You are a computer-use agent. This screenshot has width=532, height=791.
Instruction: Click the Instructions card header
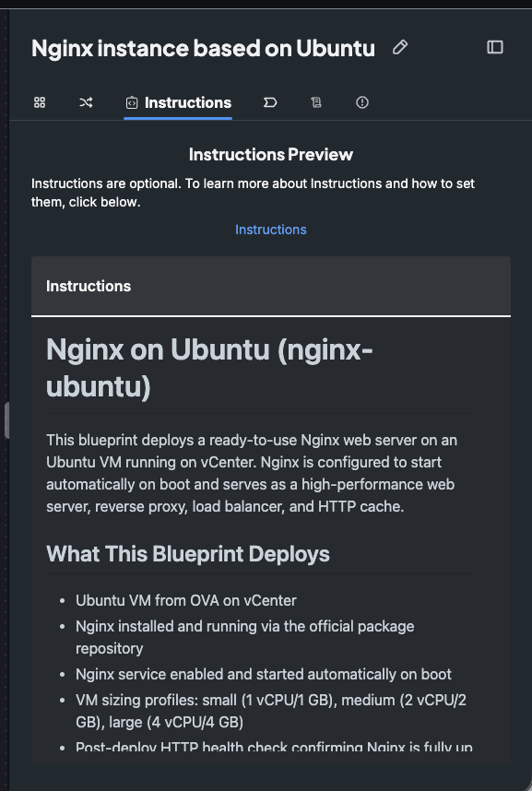coord(271,286)
